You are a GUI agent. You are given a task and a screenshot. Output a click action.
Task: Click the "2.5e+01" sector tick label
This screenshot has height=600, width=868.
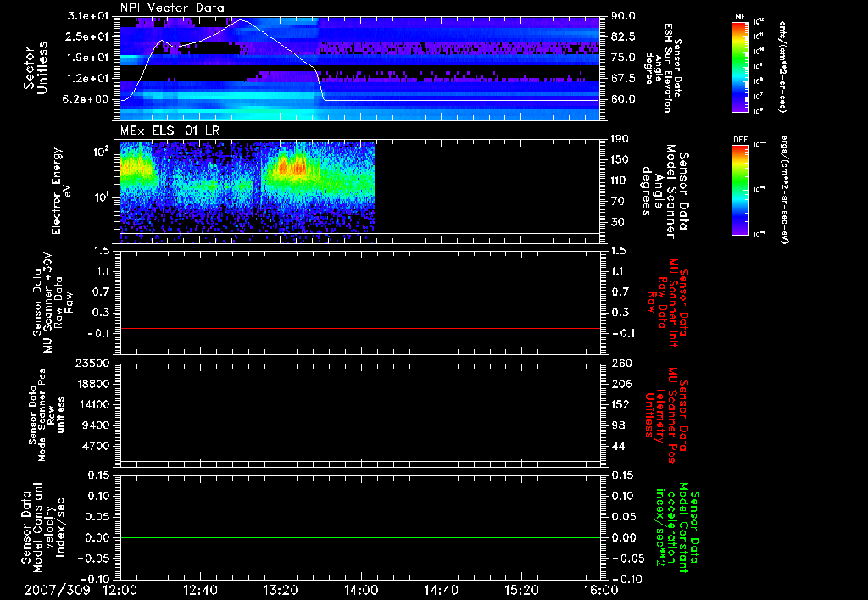click(x=88, y=36)
